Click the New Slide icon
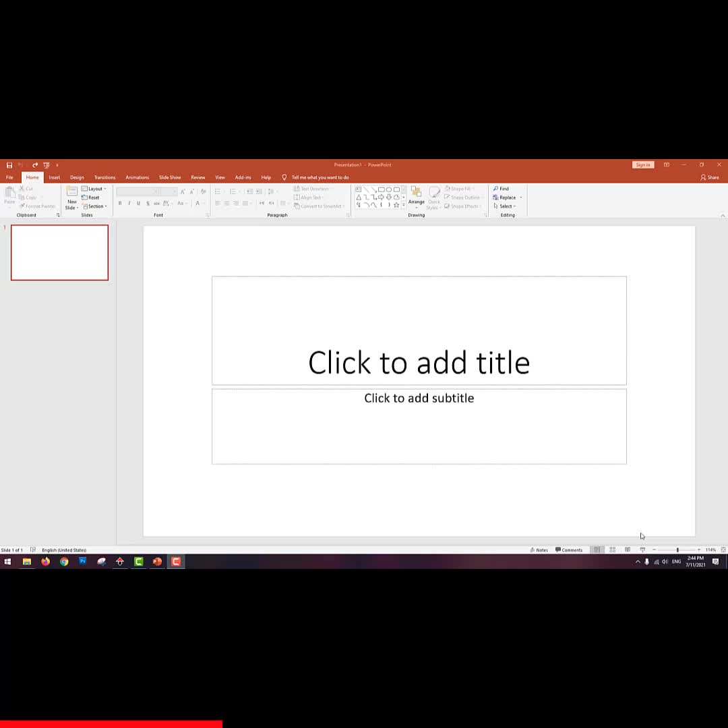Viewport: 728px width, 728px height. tap(71, 194)
